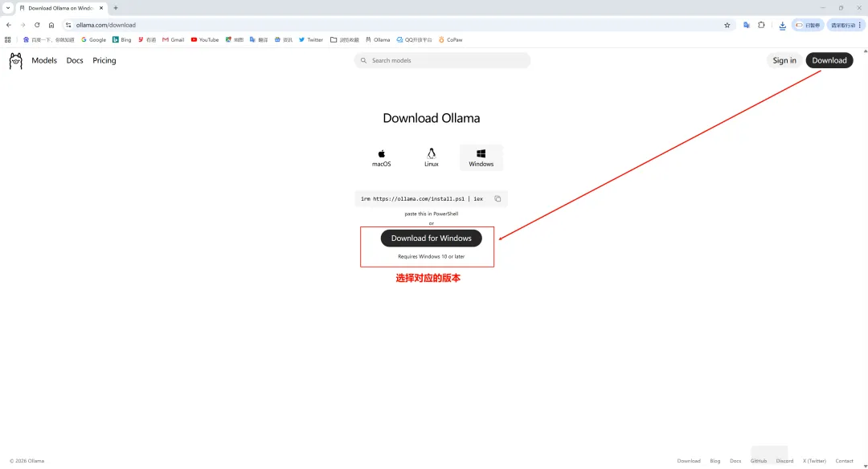Screen dimensions: 868x469
Task: Open the Baidu bookmark
Action: tap(48, 40)
